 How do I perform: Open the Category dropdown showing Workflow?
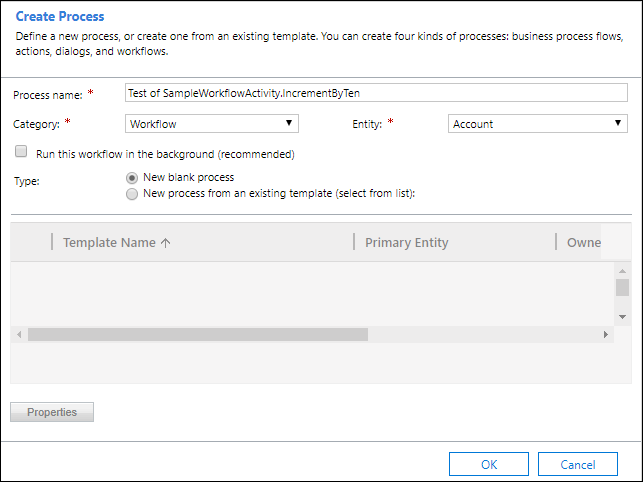tap(212, 123)
